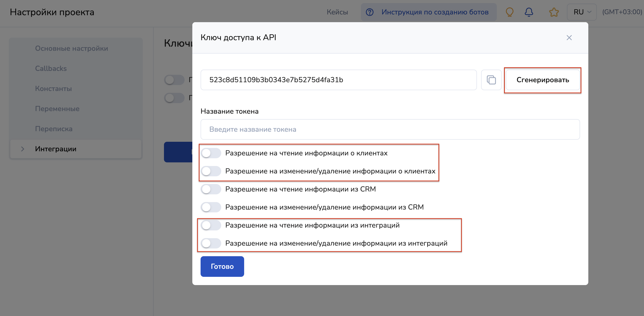Enable permission to read integrations information

pos(211,225)
